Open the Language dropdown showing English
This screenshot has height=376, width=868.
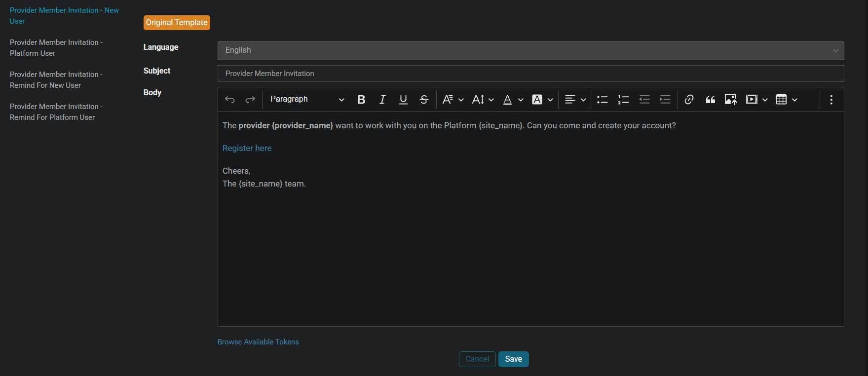click(530, 51)
